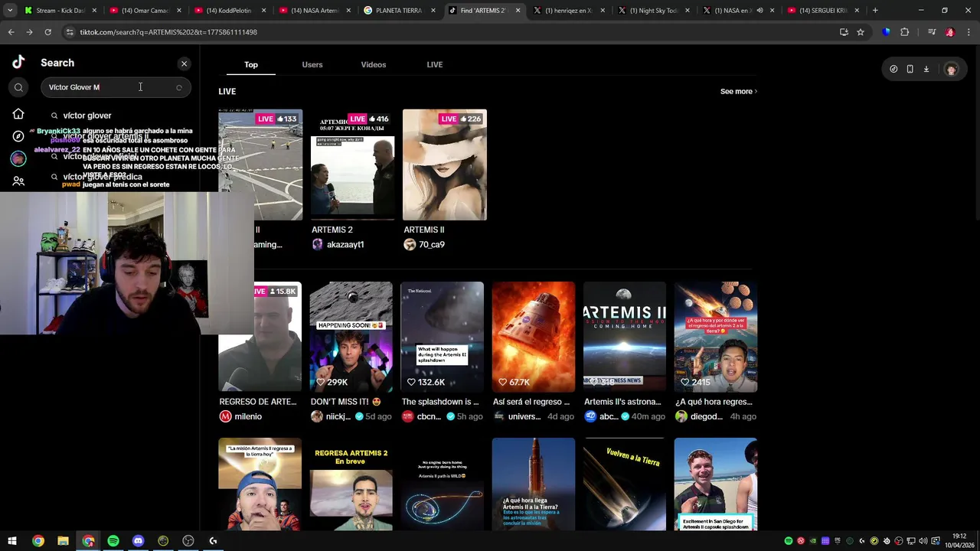Expand the tab search dropdown arrow
Viewport: 980px width, 551px height.
[x=10, y=11]
